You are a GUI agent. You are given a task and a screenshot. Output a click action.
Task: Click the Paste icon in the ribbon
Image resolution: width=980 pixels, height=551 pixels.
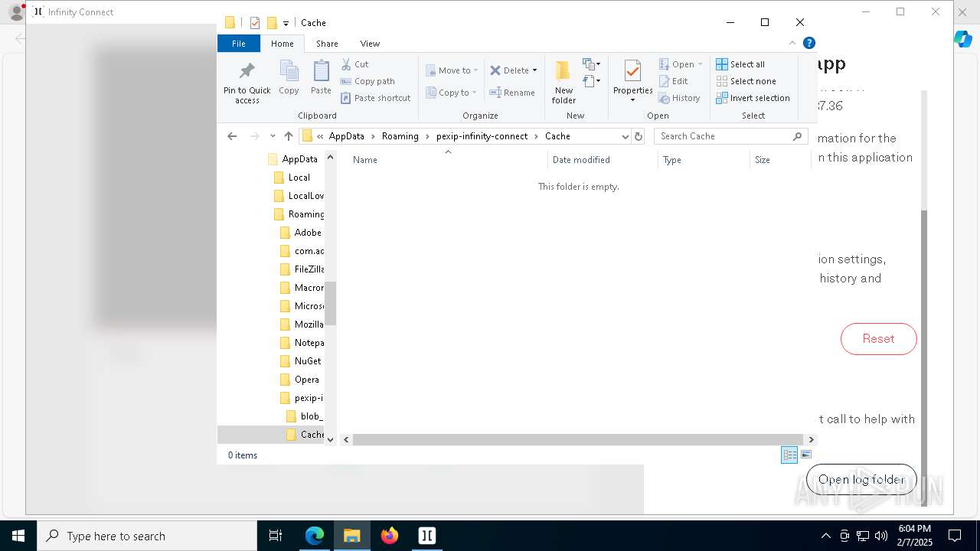coord(321,78)
